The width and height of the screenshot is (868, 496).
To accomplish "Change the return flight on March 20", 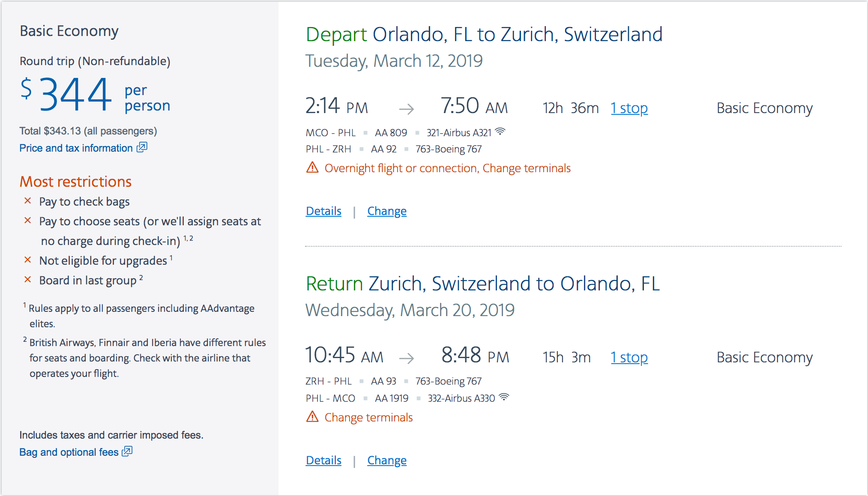I will [387, 460].
